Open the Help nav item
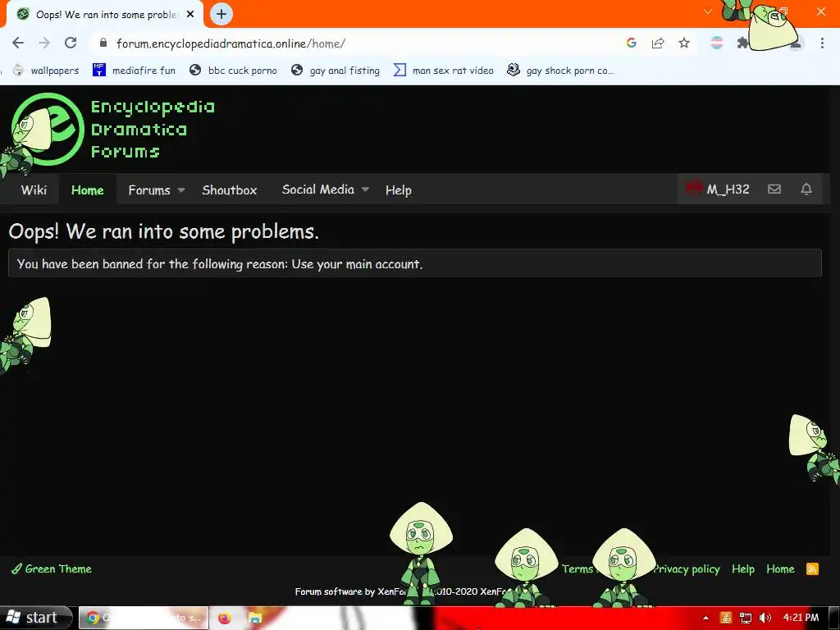Image resolution: width=840 pixels, height=630 pixels. (398, 189)
